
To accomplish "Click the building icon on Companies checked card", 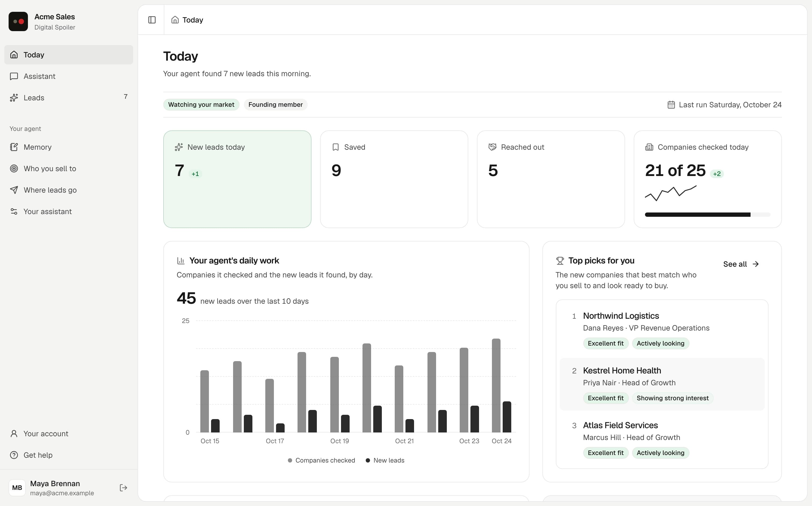I will pyautogui.click(x=649, y=147).
